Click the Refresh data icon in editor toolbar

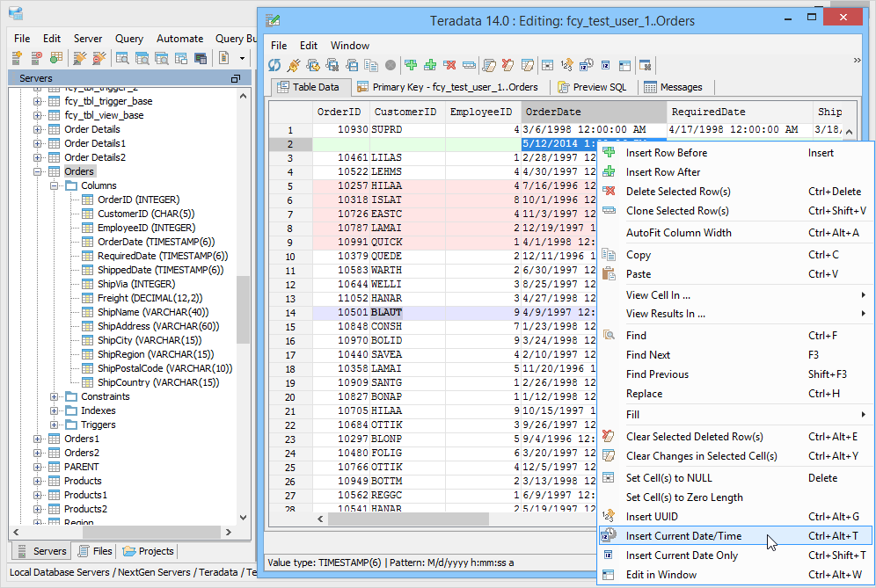point(274,65)
